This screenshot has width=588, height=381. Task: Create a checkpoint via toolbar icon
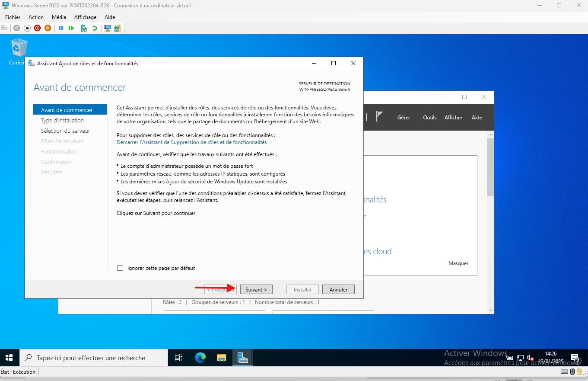[x=84, y=28]
